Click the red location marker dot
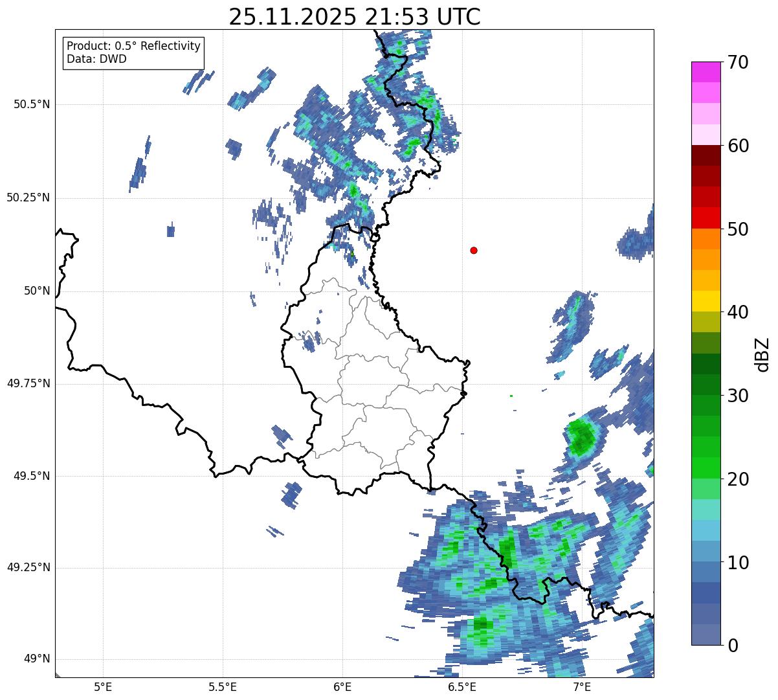Screen dimensions: 778x700 (x=474, y=250)
